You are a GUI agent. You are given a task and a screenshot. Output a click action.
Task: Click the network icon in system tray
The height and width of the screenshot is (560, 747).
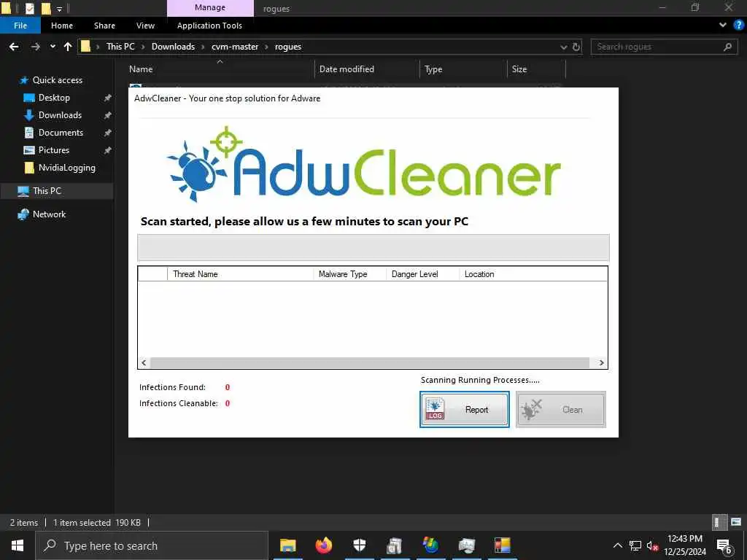click(635, 545)
